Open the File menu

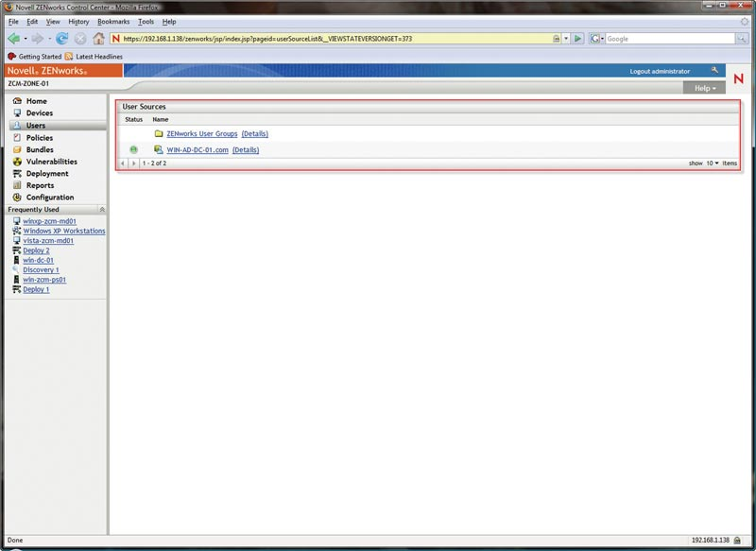13,22
